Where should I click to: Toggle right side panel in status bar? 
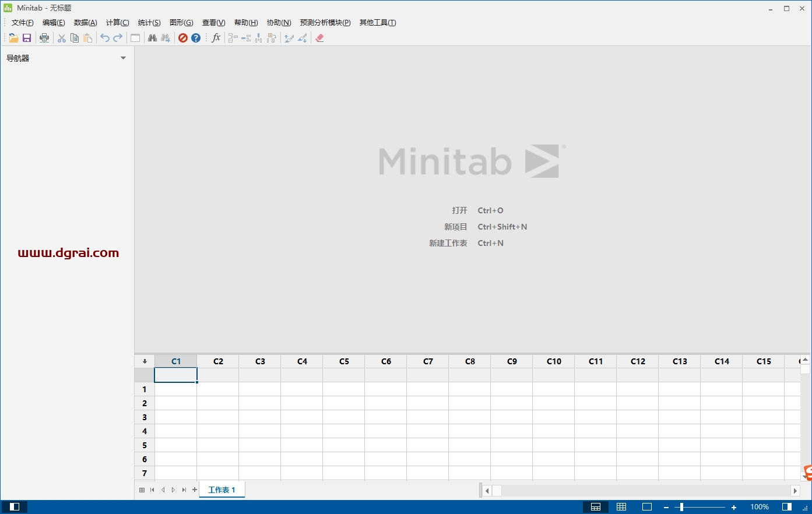coord(787,507)
